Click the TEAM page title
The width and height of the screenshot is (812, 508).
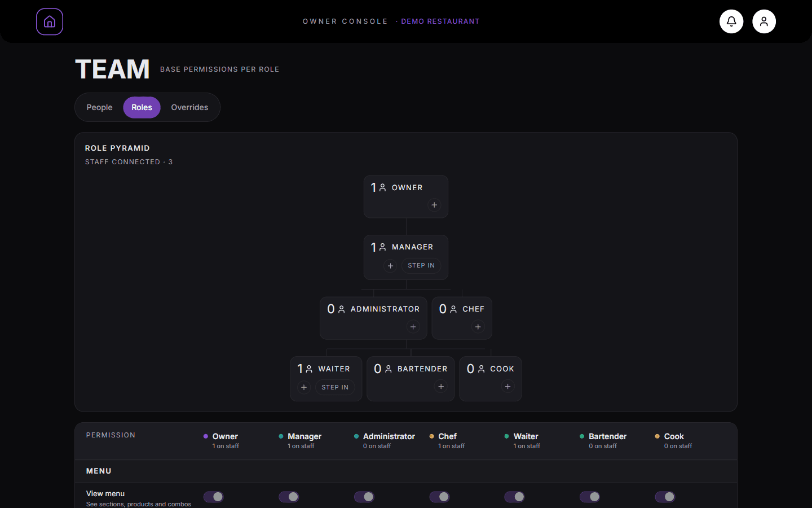(112, 69)
